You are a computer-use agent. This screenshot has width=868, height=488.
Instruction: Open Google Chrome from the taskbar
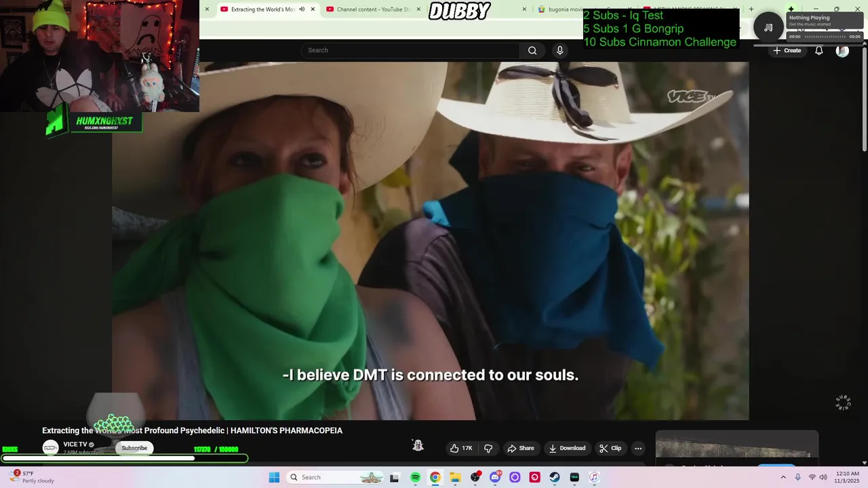click(x=435, y=477)
